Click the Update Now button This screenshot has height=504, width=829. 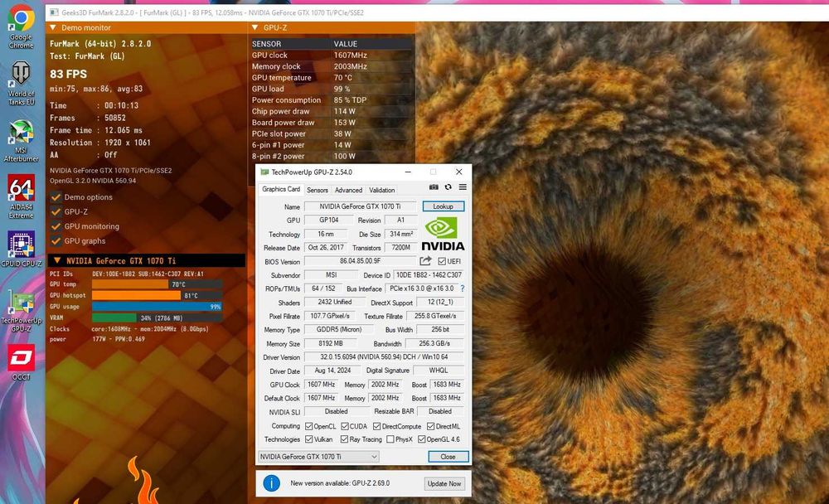[444, 483]
